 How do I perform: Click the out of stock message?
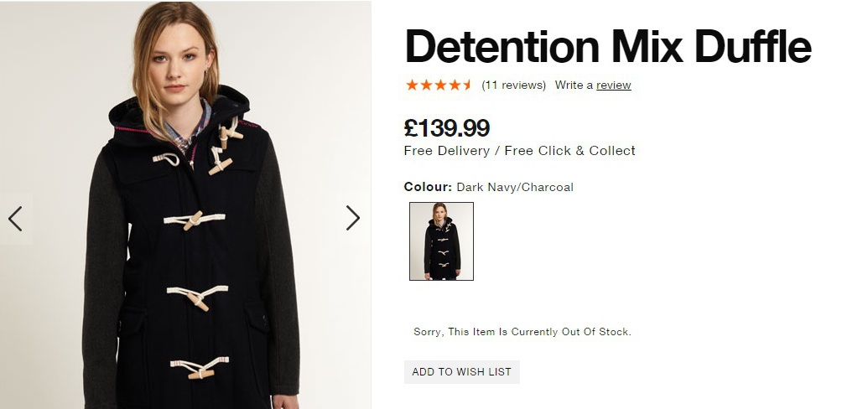(x=522, y=332)
